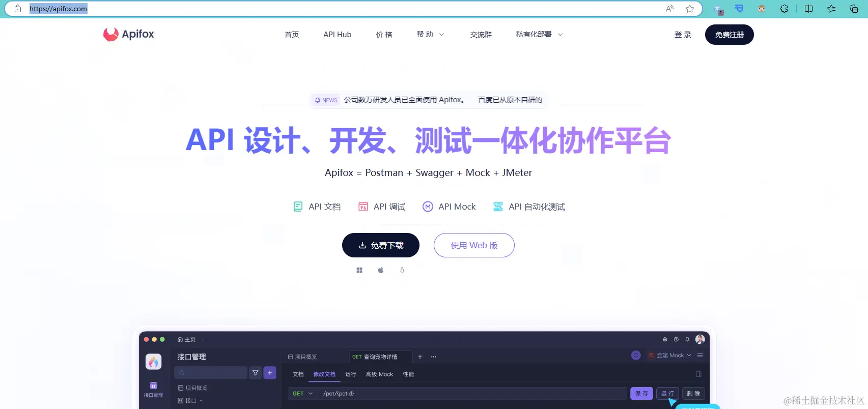Open the Extensions puzzle icon
Image resolution: width=868 pixels, height=409 pixels.
click(785, 9)
